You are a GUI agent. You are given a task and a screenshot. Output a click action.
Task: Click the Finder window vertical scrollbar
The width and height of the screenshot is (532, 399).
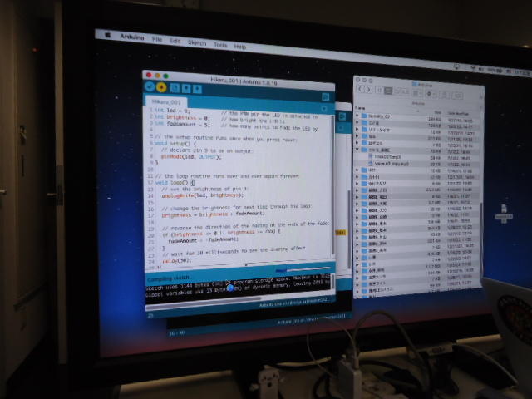point(482,238)
